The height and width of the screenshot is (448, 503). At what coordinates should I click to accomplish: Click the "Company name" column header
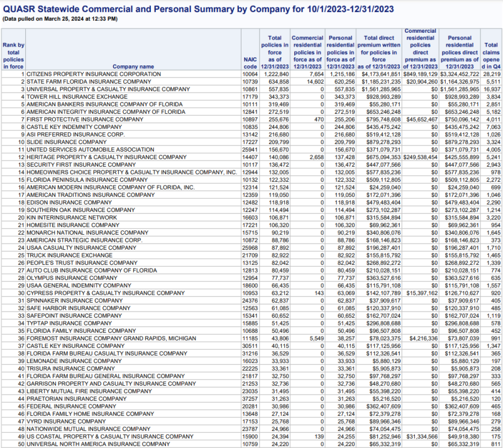tap(133, 66)
